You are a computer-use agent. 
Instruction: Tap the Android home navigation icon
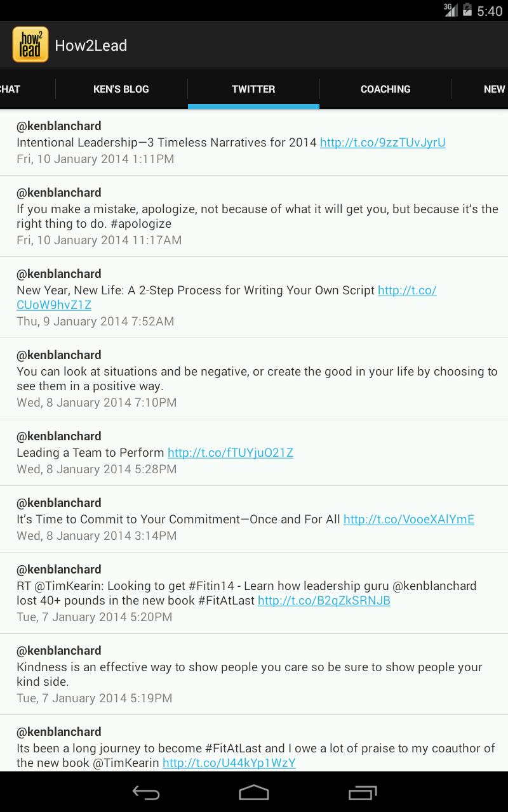click(254, 792)
